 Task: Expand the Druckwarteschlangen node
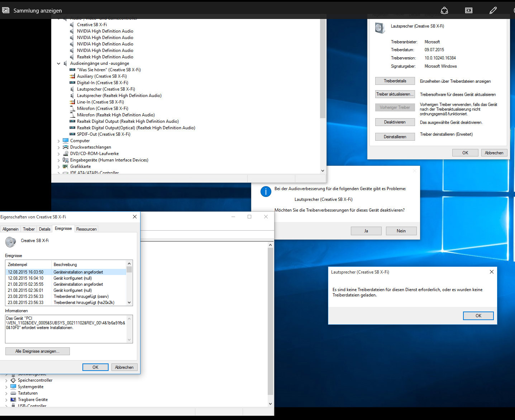58,148
